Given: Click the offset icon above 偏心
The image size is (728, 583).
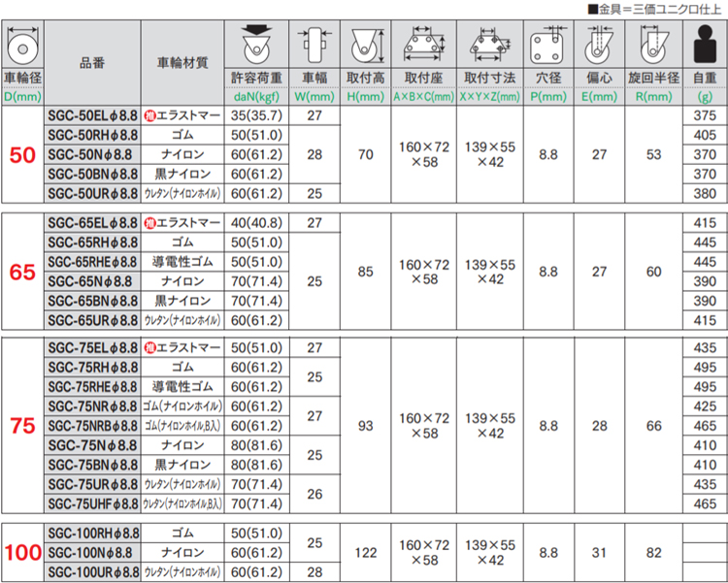Looking at the screenshot, I should coord(599,45).
